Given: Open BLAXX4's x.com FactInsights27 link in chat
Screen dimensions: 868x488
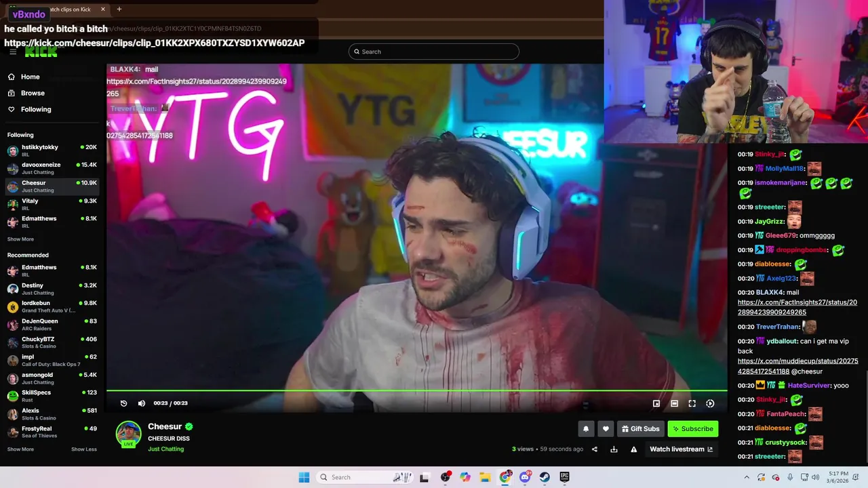Looking at the screenshot, I should point(797,308).
